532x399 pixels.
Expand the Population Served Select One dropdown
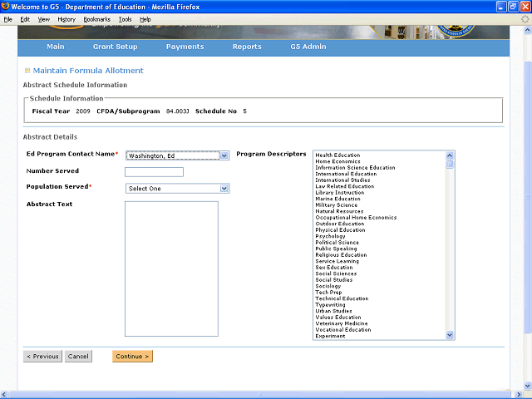tap(177, 189)
